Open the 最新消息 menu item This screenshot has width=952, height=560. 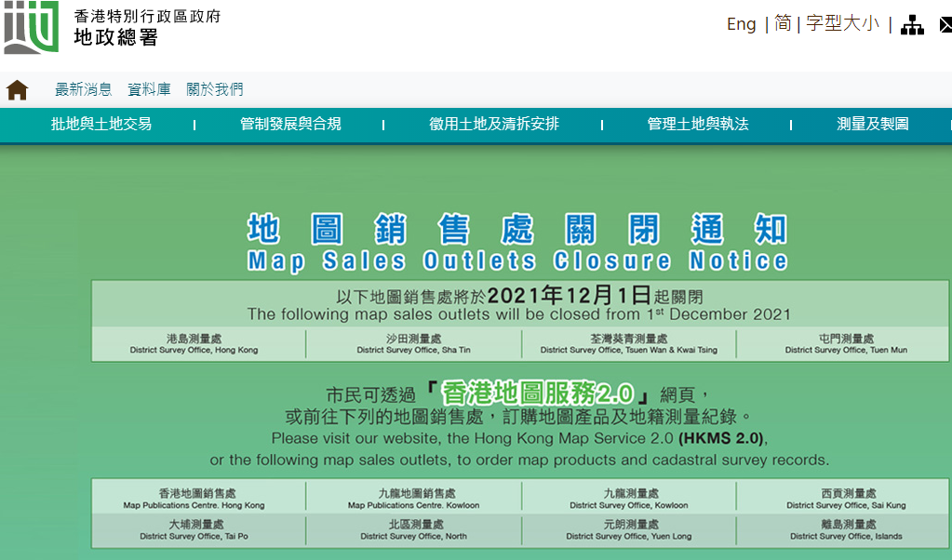click(83, 89)
